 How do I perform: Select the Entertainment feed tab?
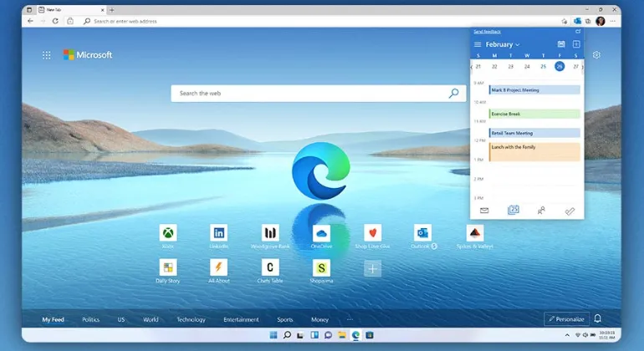(x=241, y=319)
